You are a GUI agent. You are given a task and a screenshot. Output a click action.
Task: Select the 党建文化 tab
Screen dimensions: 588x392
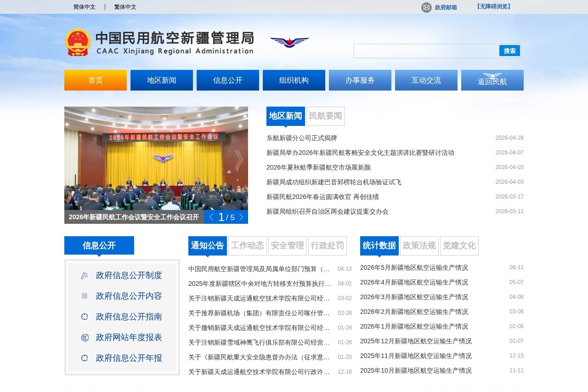tap(459, 245)
